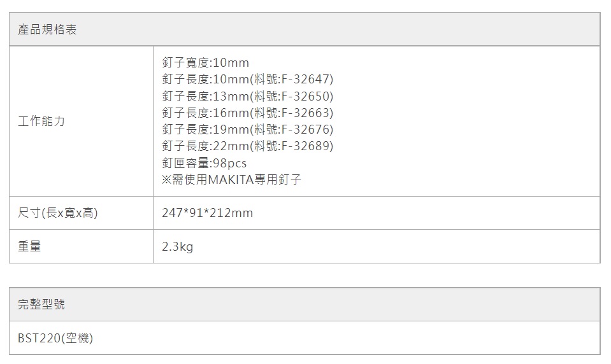This screenshot has height=364, width=611.
Task: Click the 釘匣容量:98pcs line
Action: tap(204, 164)
